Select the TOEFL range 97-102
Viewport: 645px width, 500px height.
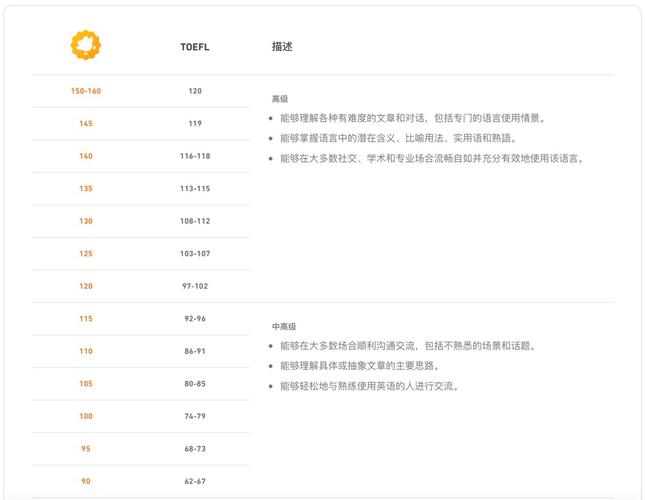pos(195,286)
